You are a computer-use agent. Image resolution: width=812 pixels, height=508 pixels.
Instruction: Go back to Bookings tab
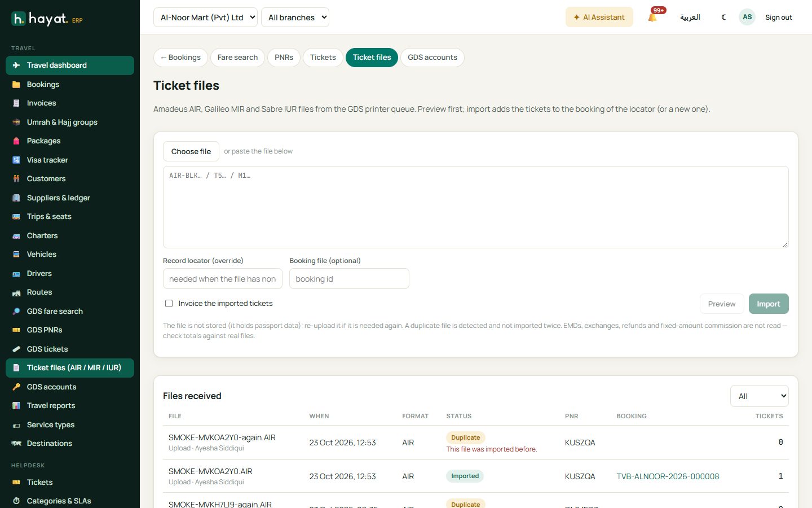coord(180,58)
